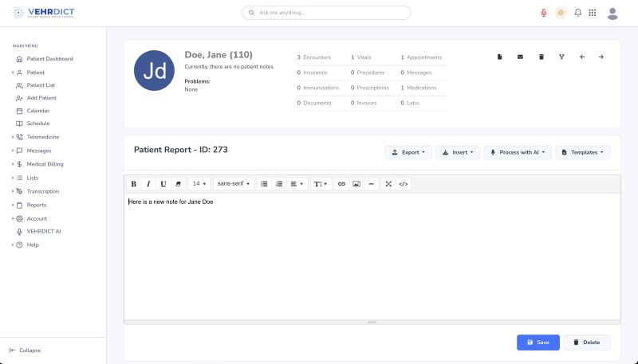View the 0 Documents link
Image resolution: width=638 pixels, height=364 pixels.
pos(314,104)
